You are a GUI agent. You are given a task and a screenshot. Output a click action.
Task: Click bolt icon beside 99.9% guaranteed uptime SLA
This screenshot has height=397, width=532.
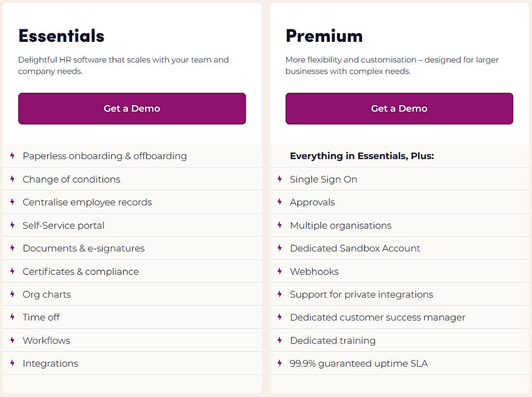click(x=279, y=363)
